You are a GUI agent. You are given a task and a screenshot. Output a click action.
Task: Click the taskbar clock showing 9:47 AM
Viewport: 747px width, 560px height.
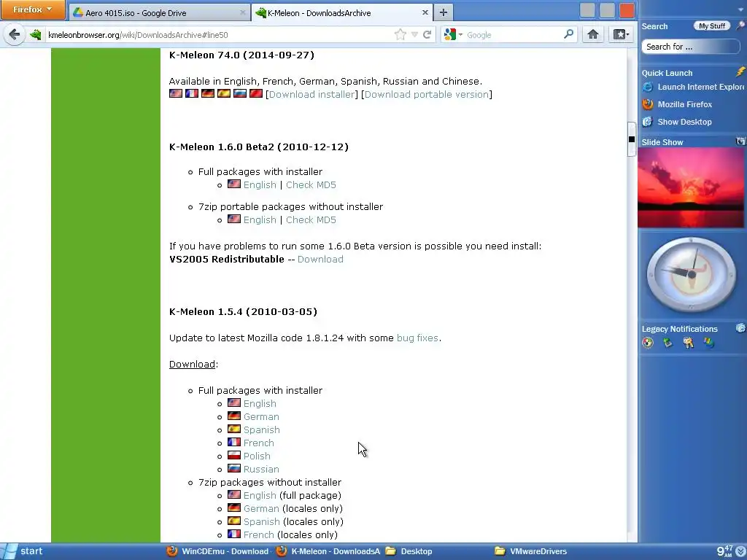(724, 551)
